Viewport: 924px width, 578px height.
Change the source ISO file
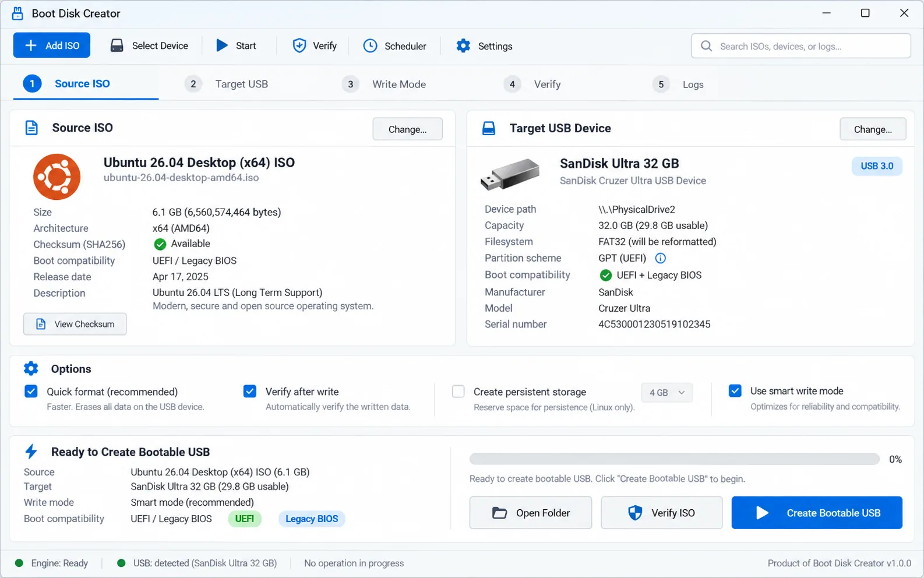pos(407,129)
